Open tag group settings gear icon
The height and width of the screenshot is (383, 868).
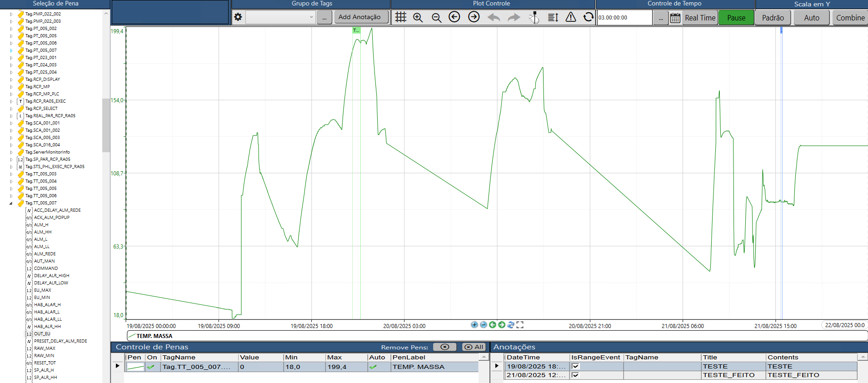238,17
